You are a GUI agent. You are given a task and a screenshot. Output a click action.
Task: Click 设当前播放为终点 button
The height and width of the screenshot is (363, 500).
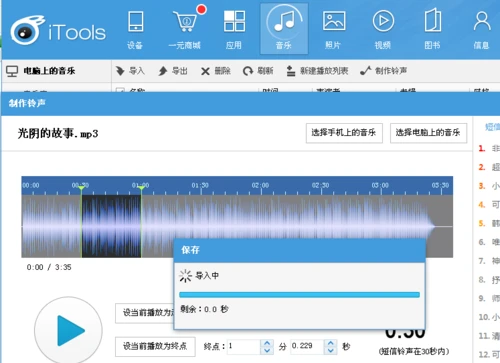pyautogui.click(x=155, y=347)
